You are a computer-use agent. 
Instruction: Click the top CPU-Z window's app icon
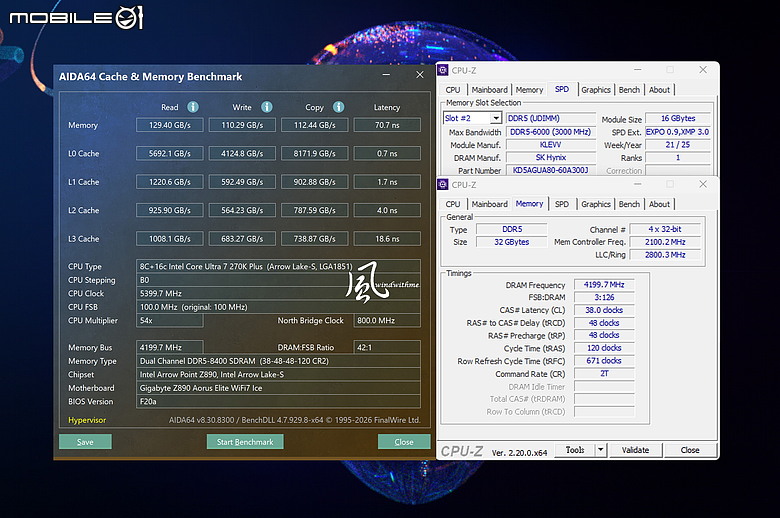coord(443,70)
